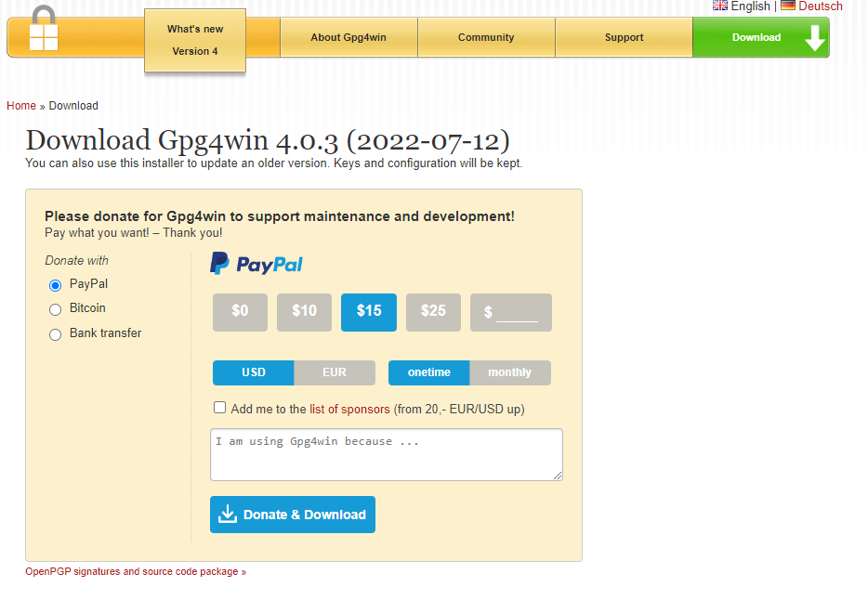Click the Donate & Download button
The width and height of the screenshot is (868, 600).
(293, 515)
